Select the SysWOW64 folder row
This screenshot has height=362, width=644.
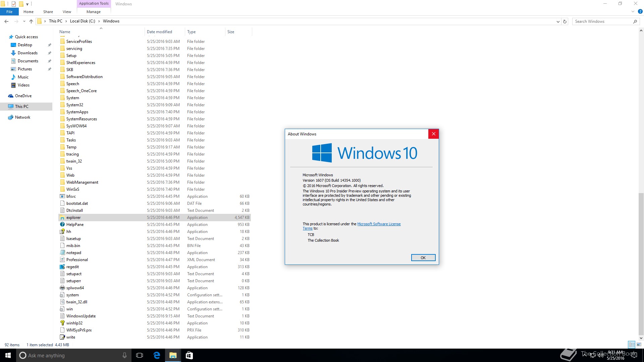(x=155, y=126)
